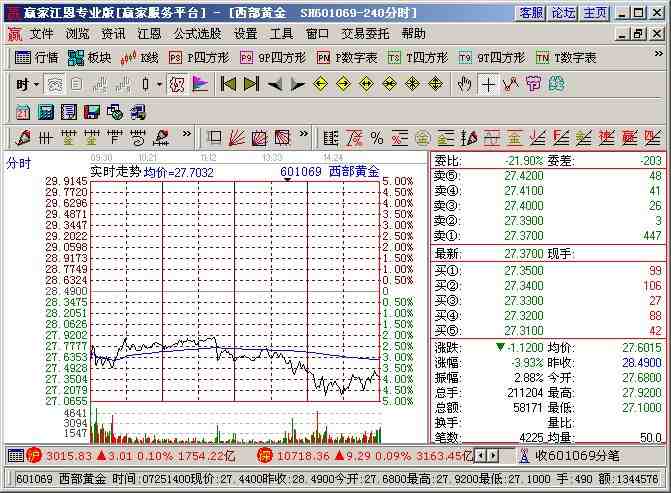Click the 均价=27.7032 chart label
This screenshot has height=493, width=671.
[x=178, y=172]
